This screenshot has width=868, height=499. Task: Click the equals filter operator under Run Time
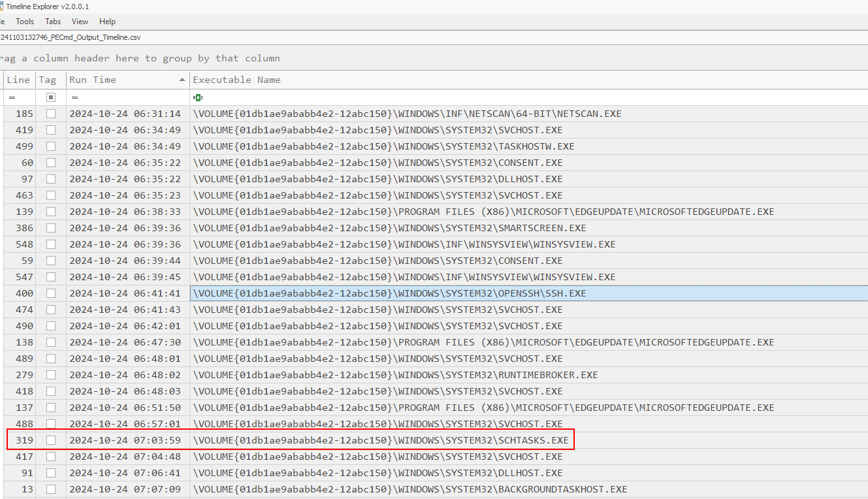point(75,97)
